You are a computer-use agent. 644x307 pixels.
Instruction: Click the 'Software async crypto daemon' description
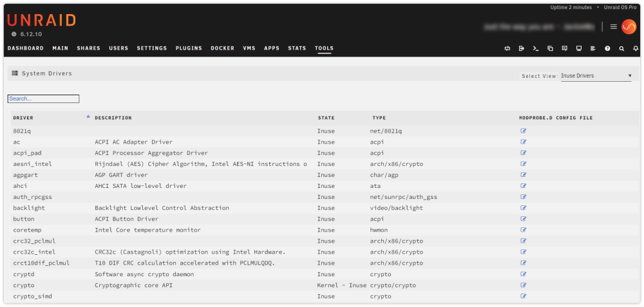point(144,274)
